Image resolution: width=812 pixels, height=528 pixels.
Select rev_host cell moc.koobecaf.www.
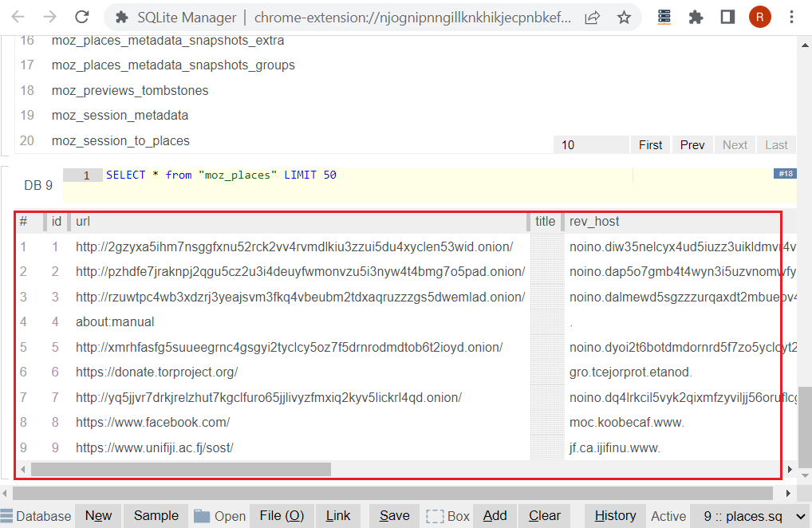pos(627,423)
